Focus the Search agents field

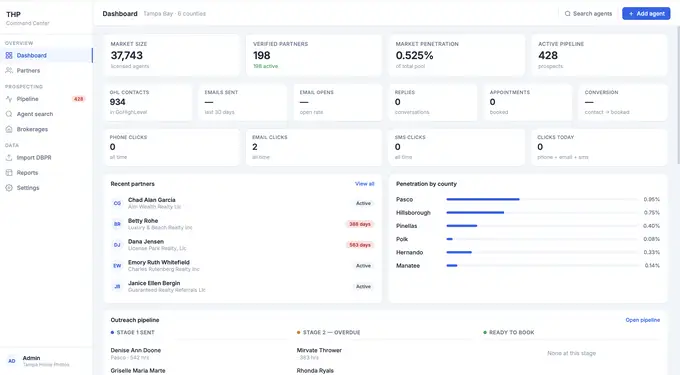click(x=588, y=13)
